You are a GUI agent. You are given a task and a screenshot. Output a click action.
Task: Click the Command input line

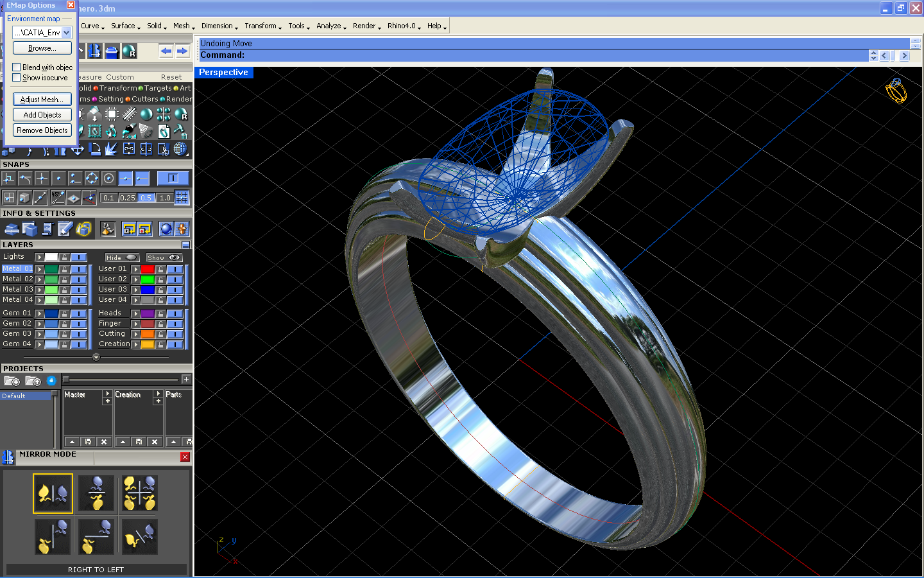[x=533, y=55]
